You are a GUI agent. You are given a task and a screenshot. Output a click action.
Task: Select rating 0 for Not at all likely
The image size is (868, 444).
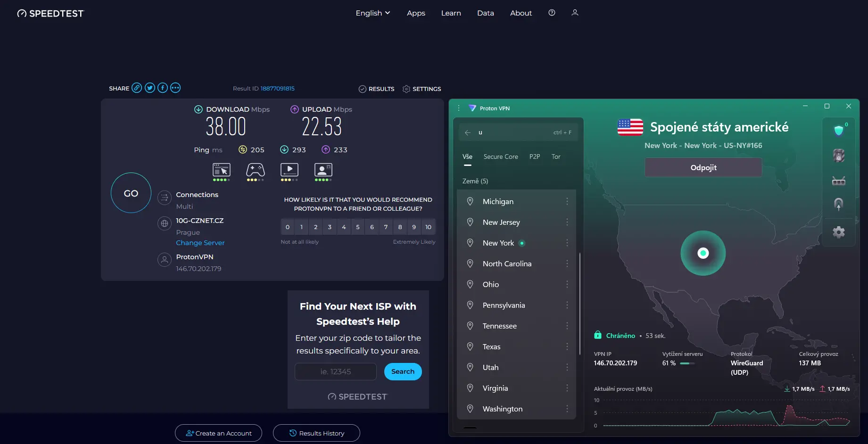(287, 227)
